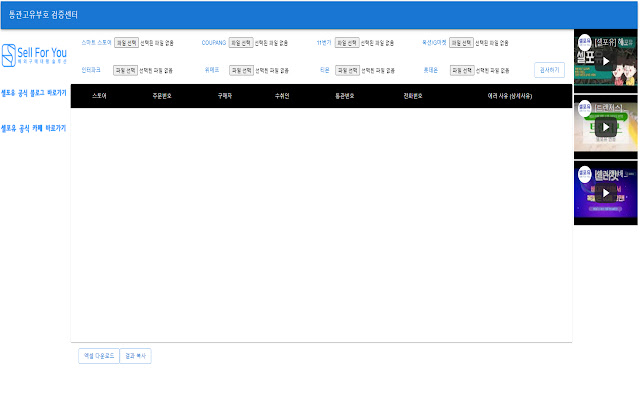Choose file for 위메프
640x400 pixels.
point(242,70)
